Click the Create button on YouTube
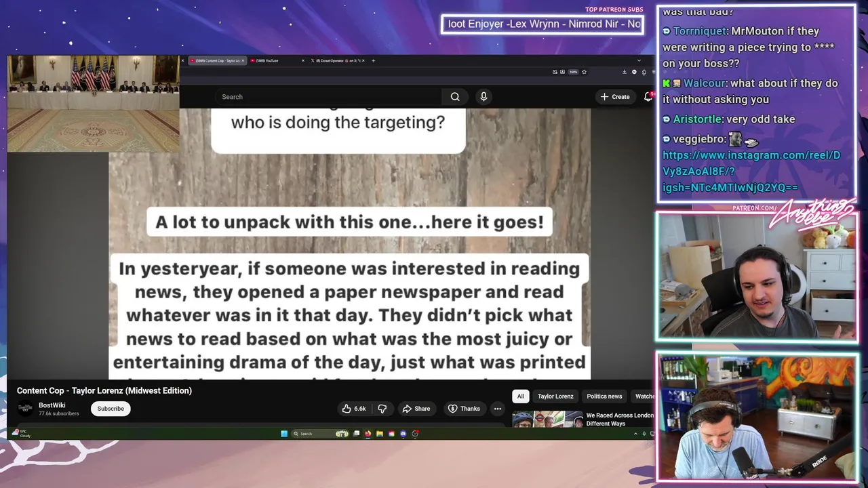Image resolution: width=868 pixels, height=488 pixels. pos(616,97)
